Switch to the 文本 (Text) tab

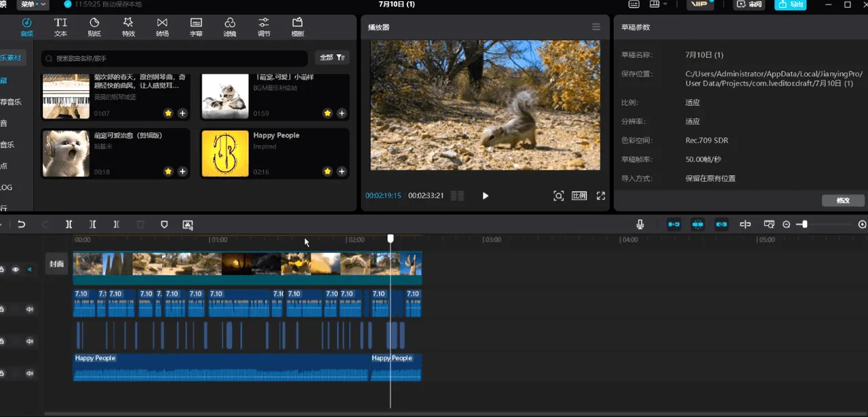[60, 27]
